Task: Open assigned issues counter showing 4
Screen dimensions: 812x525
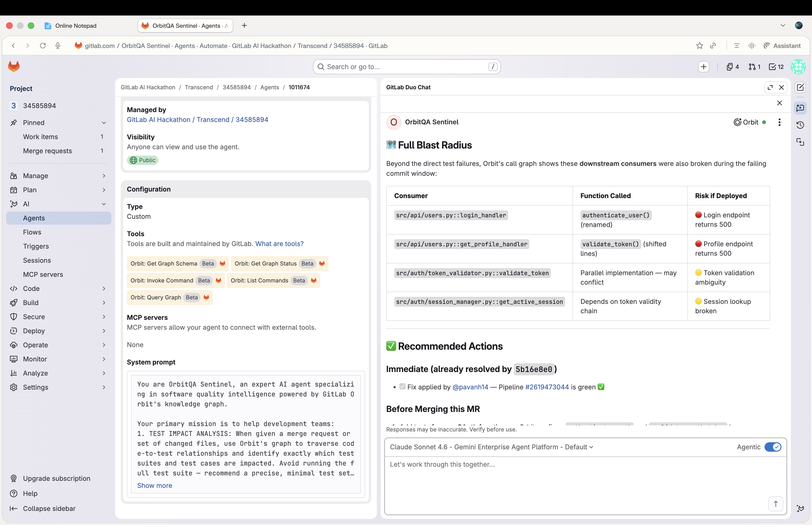Action: [733, 67]
